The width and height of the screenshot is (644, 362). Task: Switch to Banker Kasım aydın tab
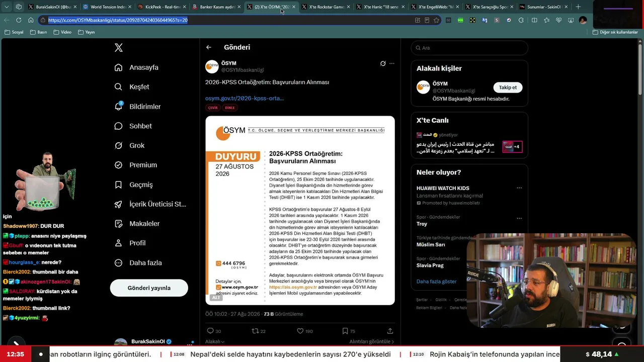click(x=215, y=7)
